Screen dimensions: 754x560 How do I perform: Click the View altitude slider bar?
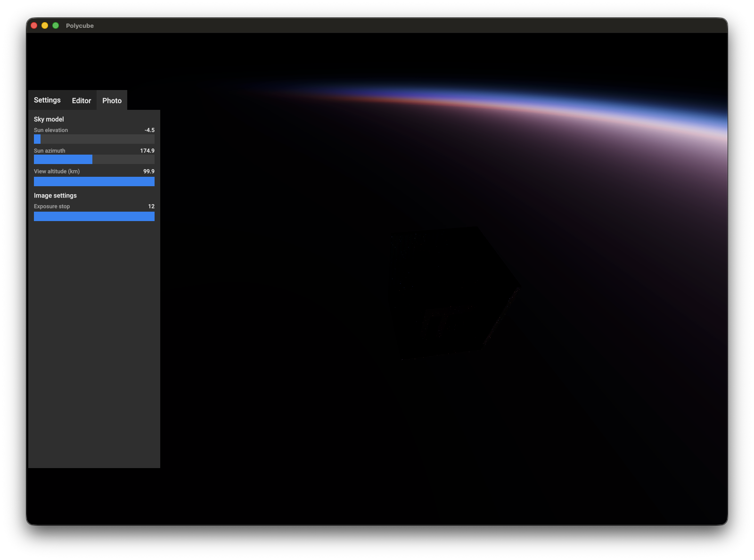[94, 181]
